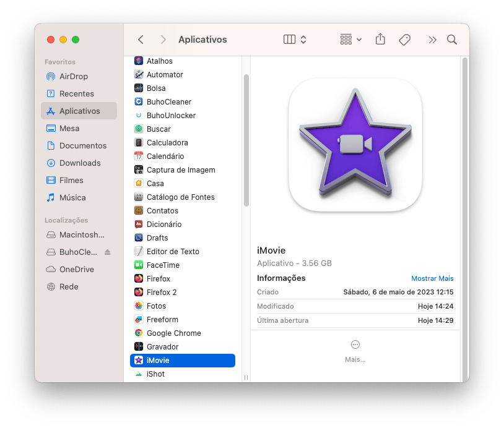The image size is (504, 428).
Task: Select the Dicionário app icon
Action: pos(139,224)
